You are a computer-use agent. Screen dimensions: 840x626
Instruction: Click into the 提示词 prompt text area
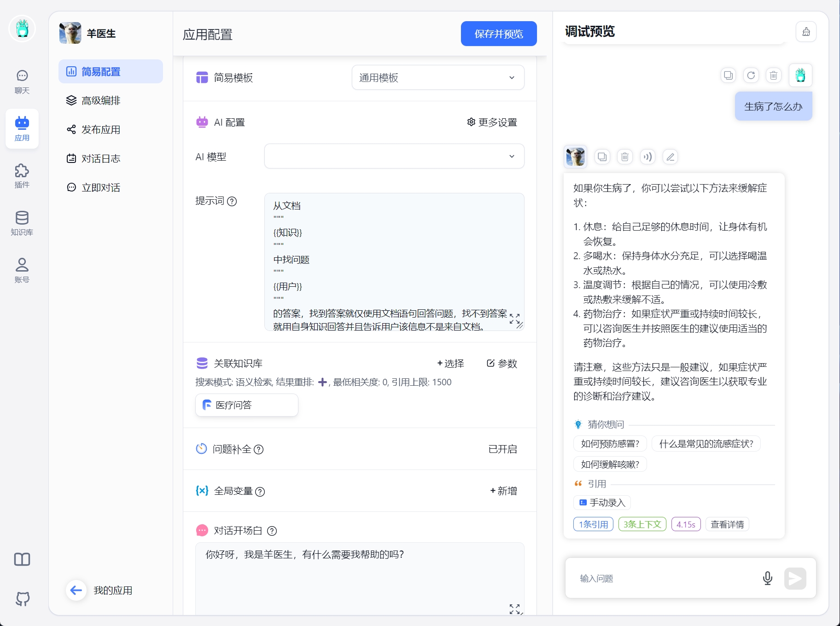click(x=394, y=261)
